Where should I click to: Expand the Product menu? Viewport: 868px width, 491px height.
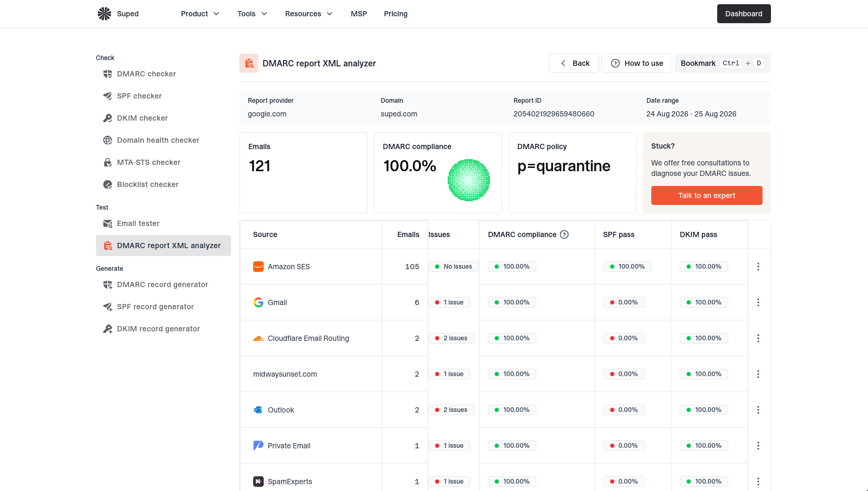coord(200,14)
